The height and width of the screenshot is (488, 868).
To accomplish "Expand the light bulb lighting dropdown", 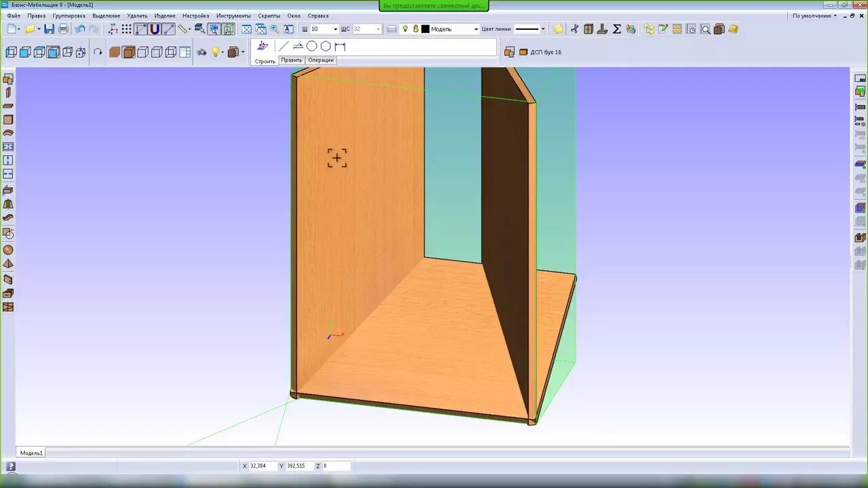I will click(x=222, y=52).
